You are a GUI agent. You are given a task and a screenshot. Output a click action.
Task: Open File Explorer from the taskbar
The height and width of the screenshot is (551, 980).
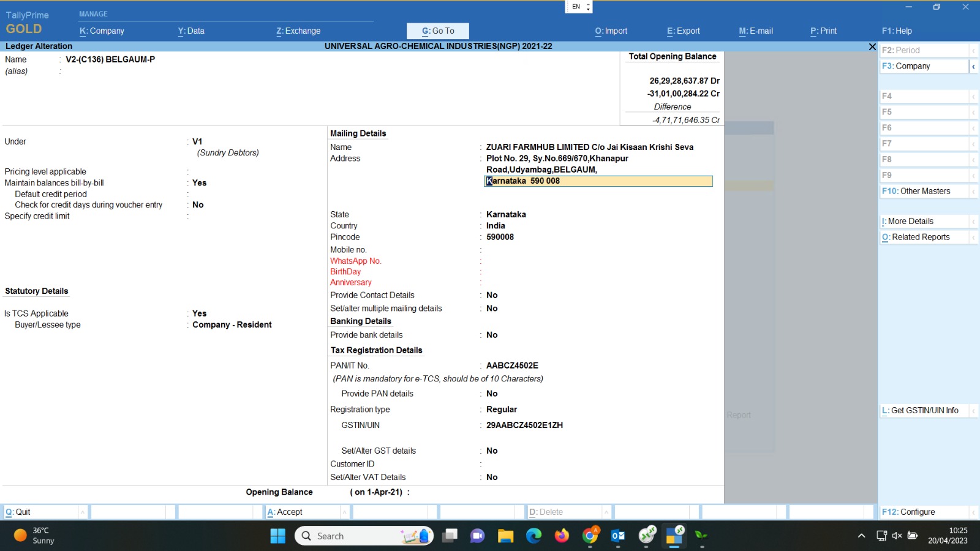click(x=505, y=536)
